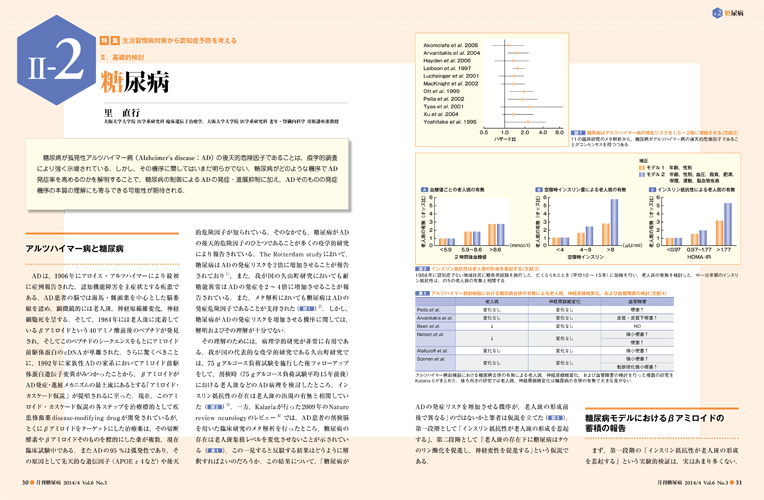Click the ハザード比 axis label

pyautogui.click(x=505, y=139)
